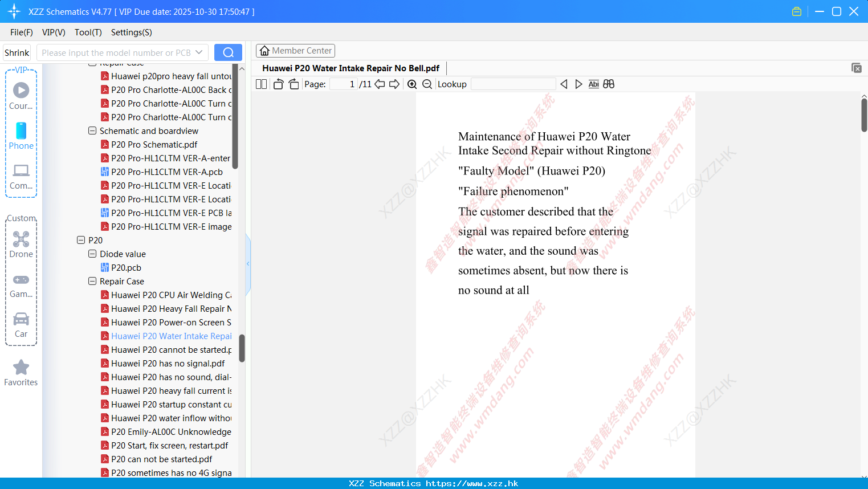Screen dimensions: 868x489
Task: Open P20 Pro-HL1CLTM VER-E PCB file
Action: tap(166, 213)
